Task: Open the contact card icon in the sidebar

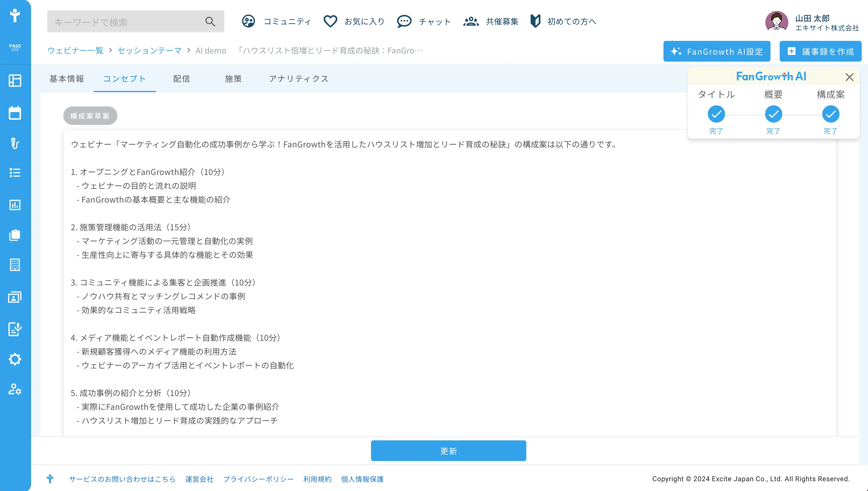Action: click(15, 297)
